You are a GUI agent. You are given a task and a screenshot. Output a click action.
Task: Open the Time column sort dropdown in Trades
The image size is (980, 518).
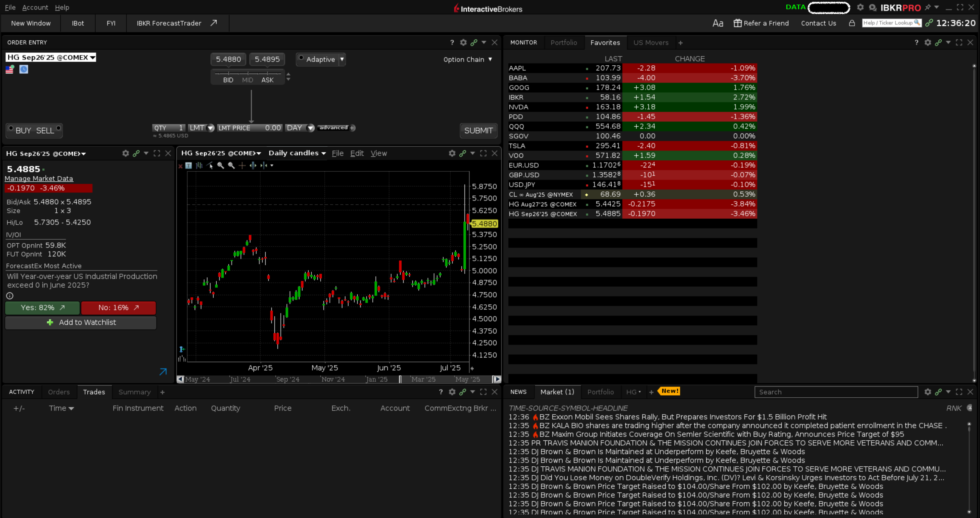(71, 408)
